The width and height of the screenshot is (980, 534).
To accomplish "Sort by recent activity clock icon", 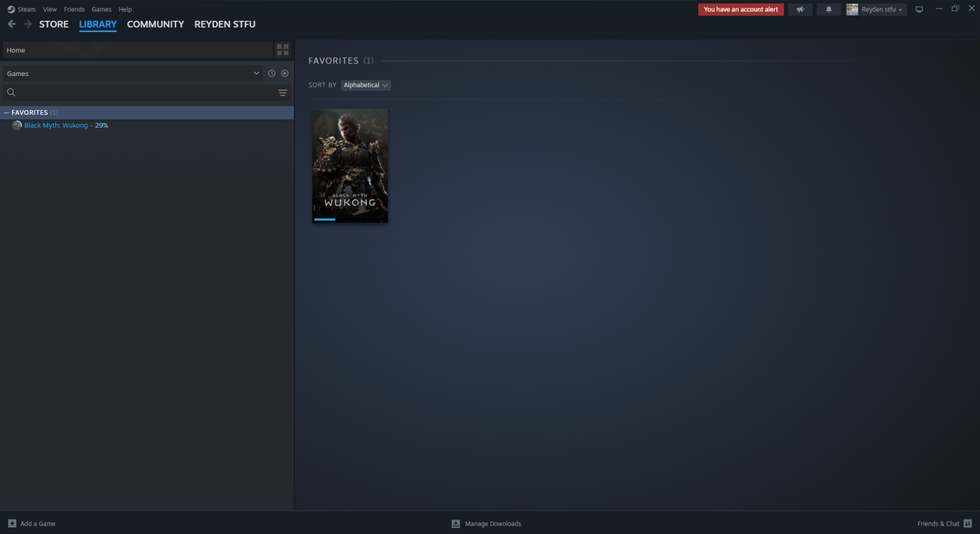I will tap(271, 74).
